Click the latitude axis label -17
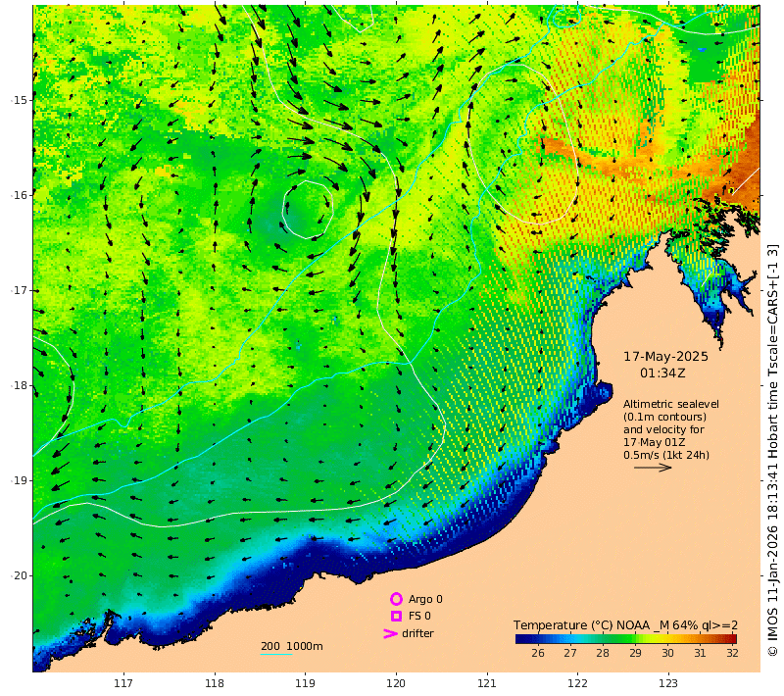 click(x=20, y=290)
